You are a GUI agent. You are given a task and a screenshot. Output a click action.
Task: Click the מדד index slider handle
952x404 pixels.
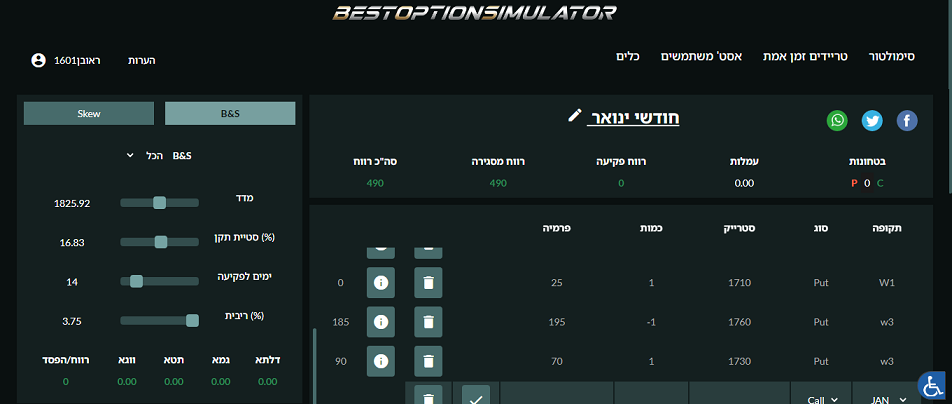pos(159,203)
